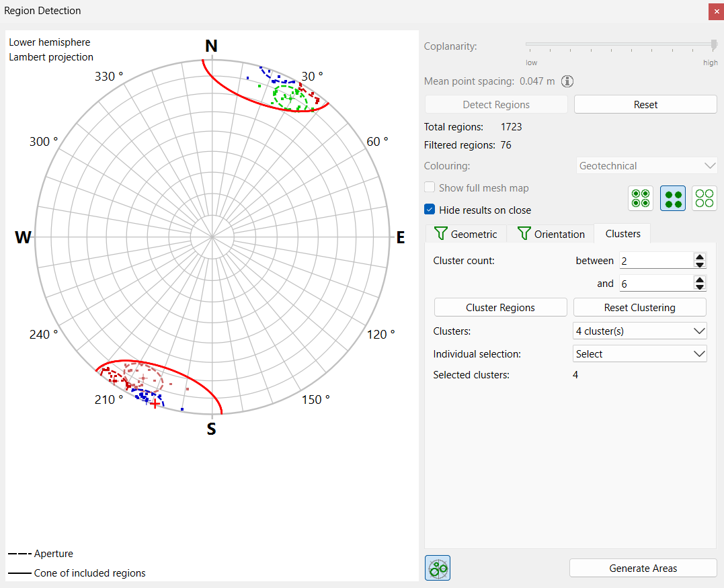Click the maximum cluster count field showing 6
Screen dimensions: 724x588
pos(656,284)
